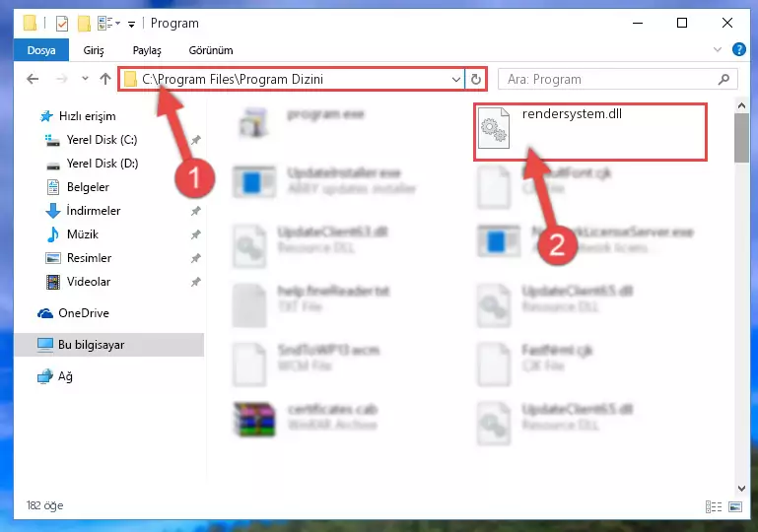758x532 pixels.
Task: Open the blue Help question mark
Action: tap(738, 49)
